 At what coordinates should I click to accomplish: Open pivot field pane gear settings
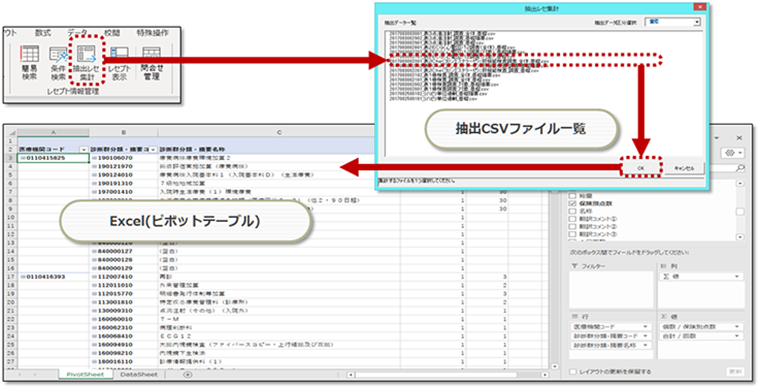[733, 153]
